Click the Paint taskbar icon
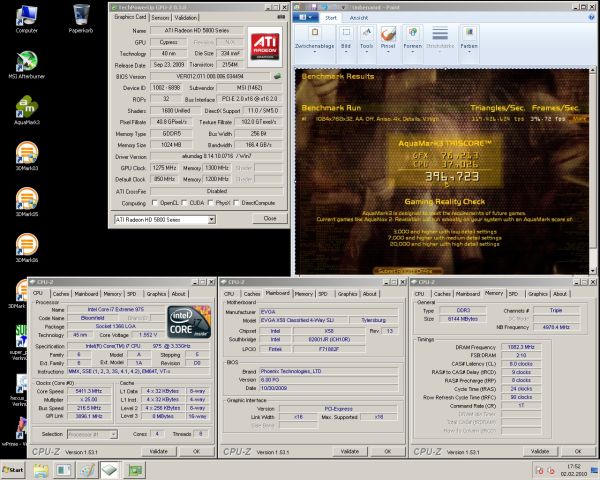 coord(87,470)
